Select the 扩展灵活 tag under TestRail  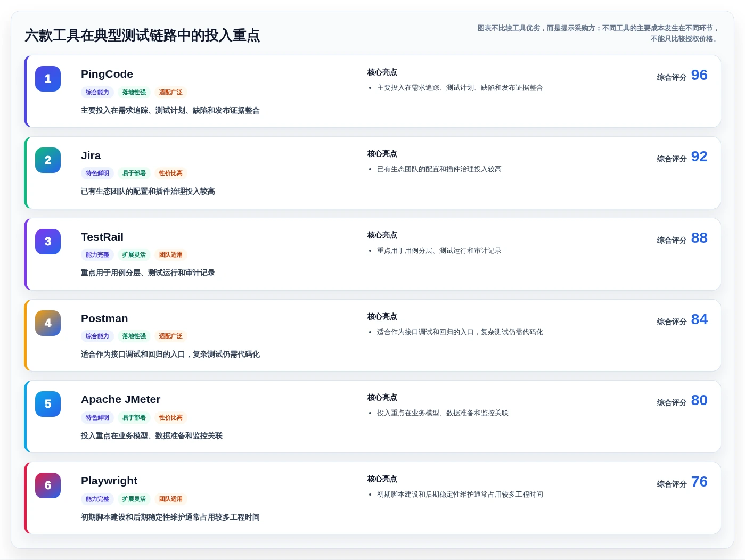click(x=134, y=254)
